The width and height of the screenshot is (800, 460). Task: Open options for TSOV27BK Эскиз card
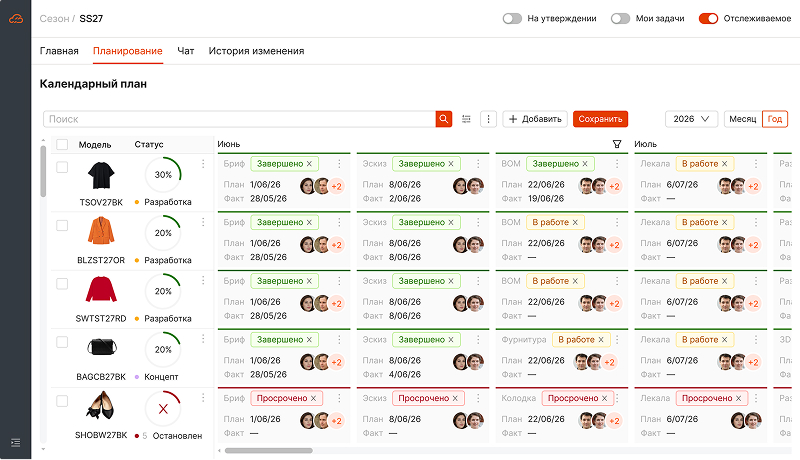point(478,164)
